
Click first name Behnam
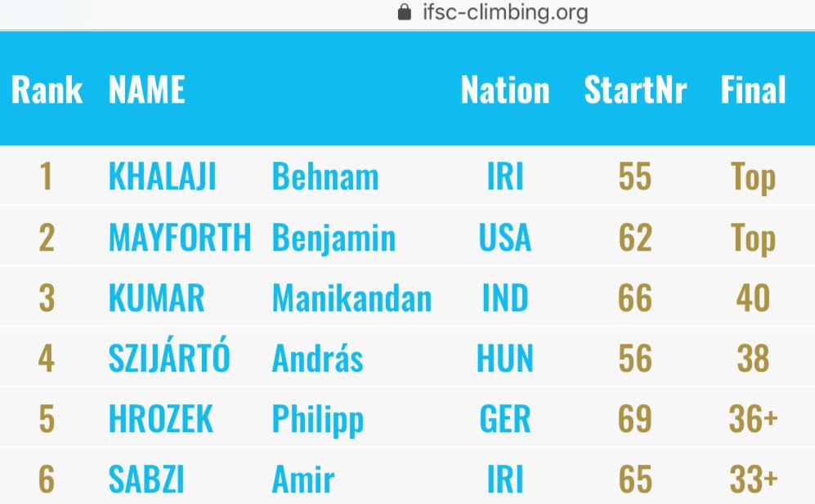pos(325,177)
